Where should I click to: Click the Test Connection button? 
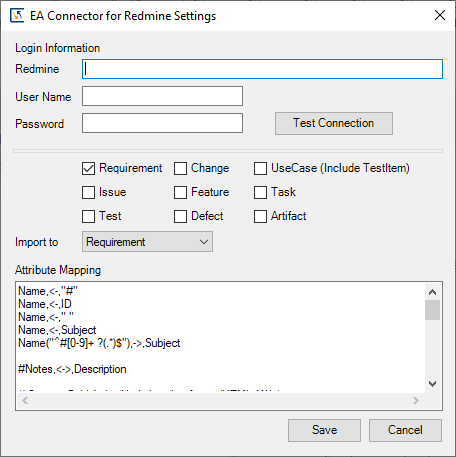pyautogui.click(x=334, y=123)
